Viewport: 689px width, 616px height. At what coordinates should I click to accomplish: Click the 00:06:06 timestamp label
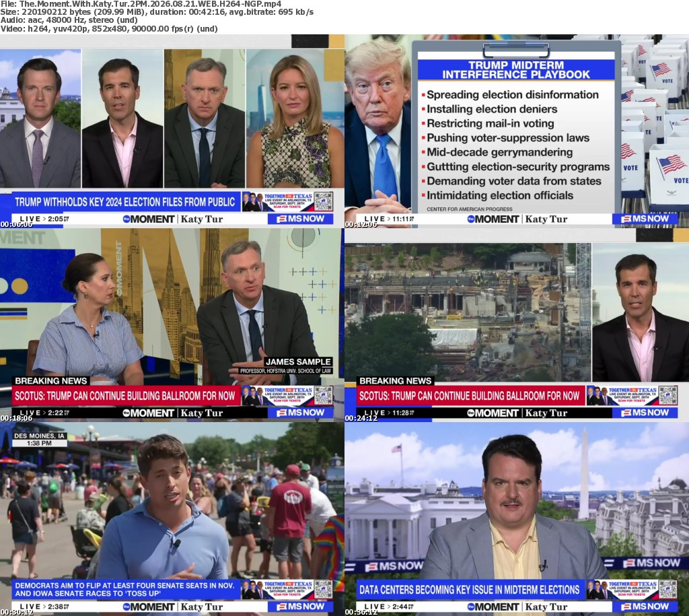(x=17, y=224)
